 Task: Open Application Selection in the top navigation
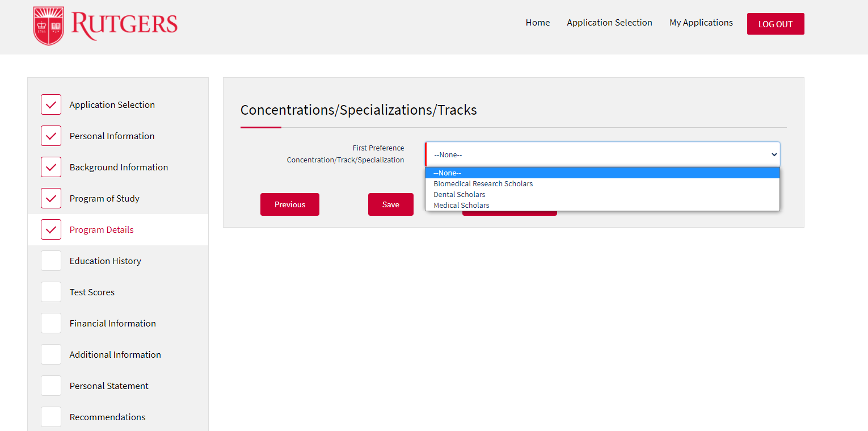609,23
